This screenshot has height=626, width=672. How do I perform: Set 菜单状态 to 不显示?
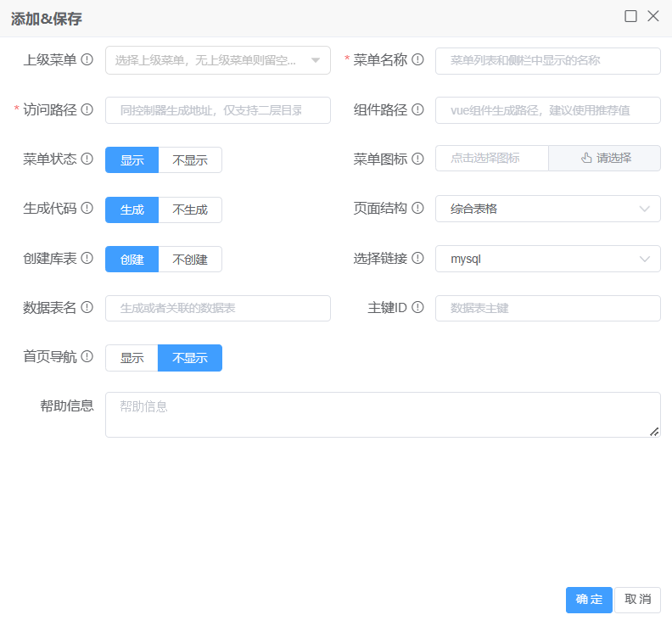point(190,160)
